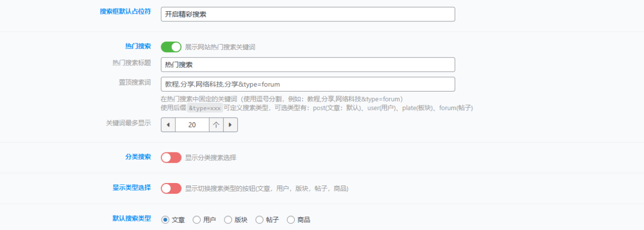Click the 置顶搜索词 input field
The image size is (644, 230).
coord(308,84)
